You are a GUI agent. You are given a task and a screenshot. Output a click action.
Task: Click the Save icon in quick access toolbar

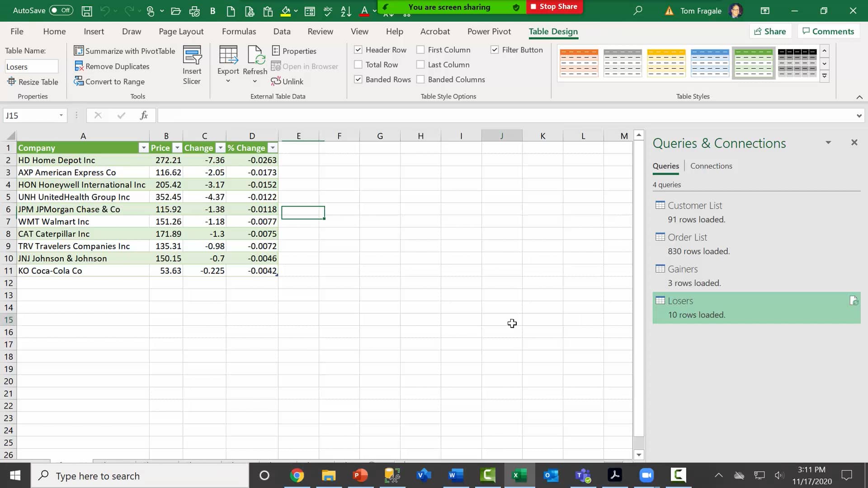[87, 11]
